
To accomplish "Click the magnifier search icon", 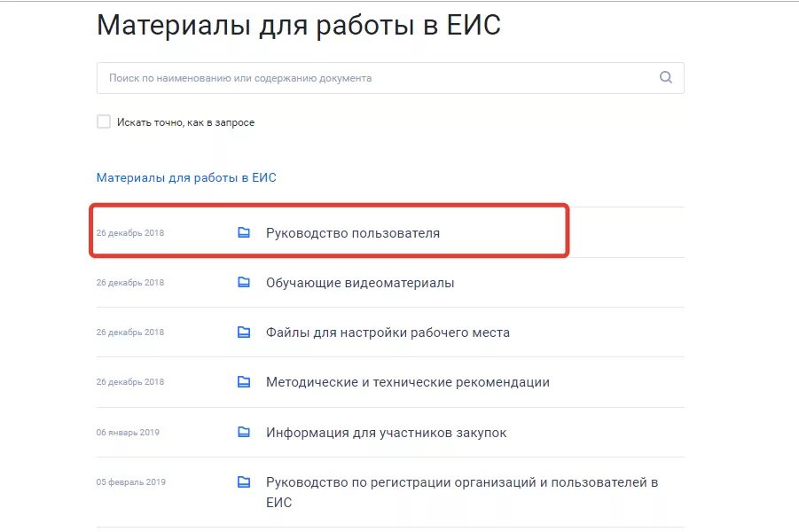I will (665, 77).
